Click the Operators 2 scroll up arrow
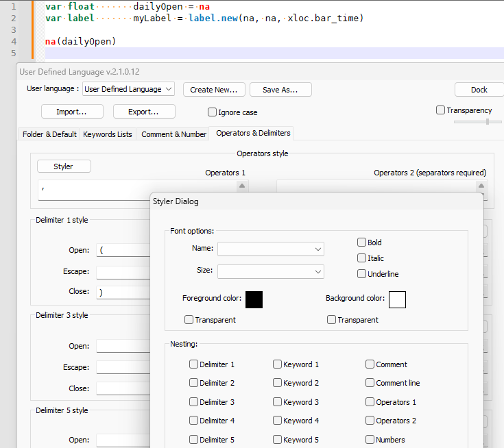The height and width of the screenshot is (448, 504). 481,186
